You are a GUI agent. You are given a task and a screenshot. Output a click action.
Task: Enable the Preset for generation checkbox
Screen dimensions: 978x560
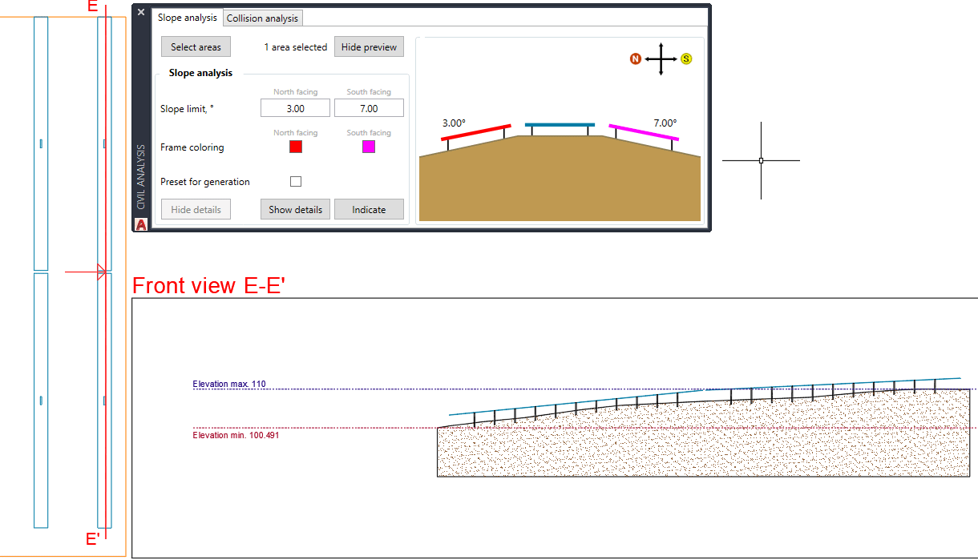click(296, 182)
